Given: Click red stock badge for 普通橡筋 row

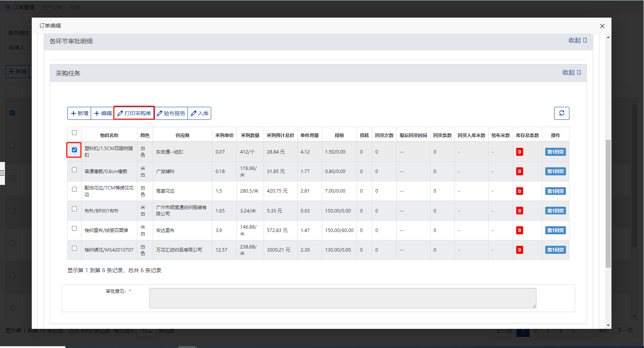Looking at the screenshot, I should [519, 172].
